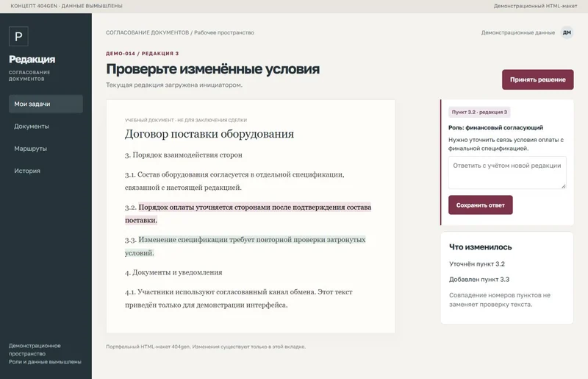Click the Редакция sidebar title
Image resolution: width=588 pixels, height=379 pixels.
(32, 60)
